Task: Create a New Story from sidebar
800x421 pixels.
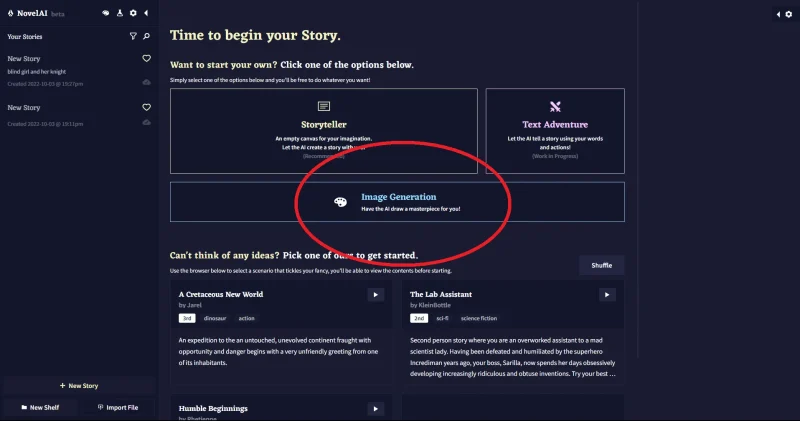Action: [x=79, y=386]
